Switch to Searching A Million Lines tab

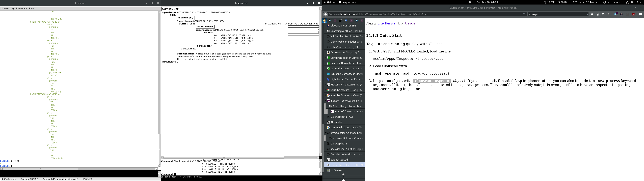(344, 31)
